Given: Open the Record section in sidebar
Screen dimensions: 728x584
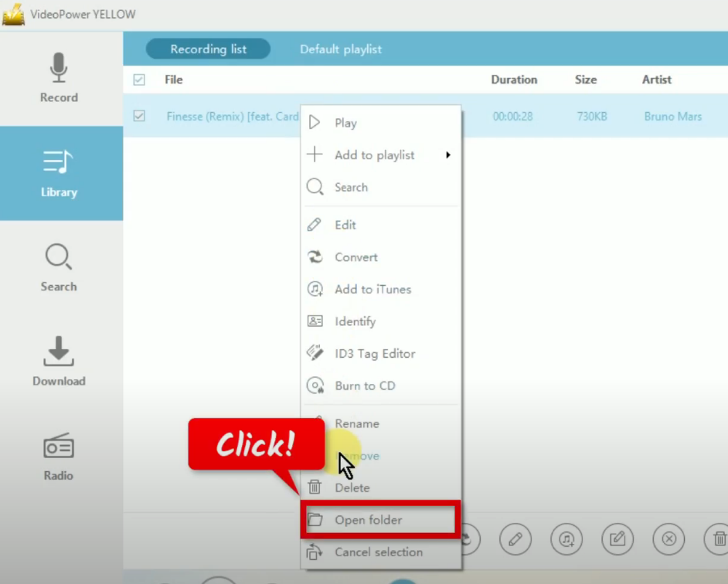Looking at the screenshot, I should click(59, 78).
